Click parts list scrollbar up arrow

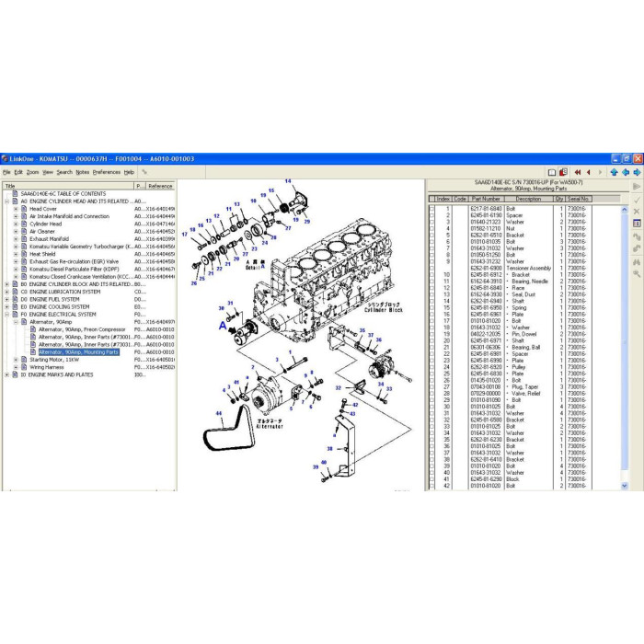[625, 210]
